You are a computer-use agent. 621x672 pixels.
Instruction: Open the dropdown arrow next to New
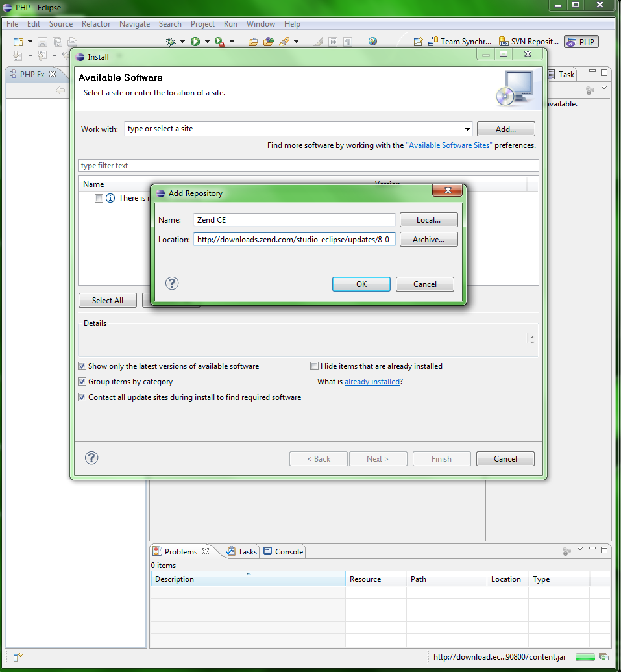30,42
